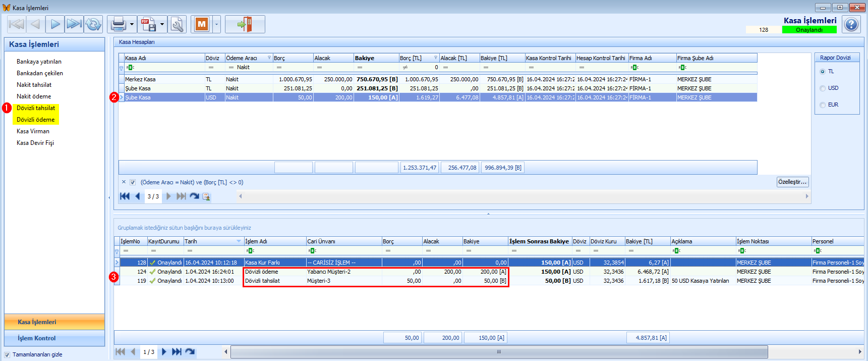Open Kasa Devir Fişi menu item

(35, 143)
